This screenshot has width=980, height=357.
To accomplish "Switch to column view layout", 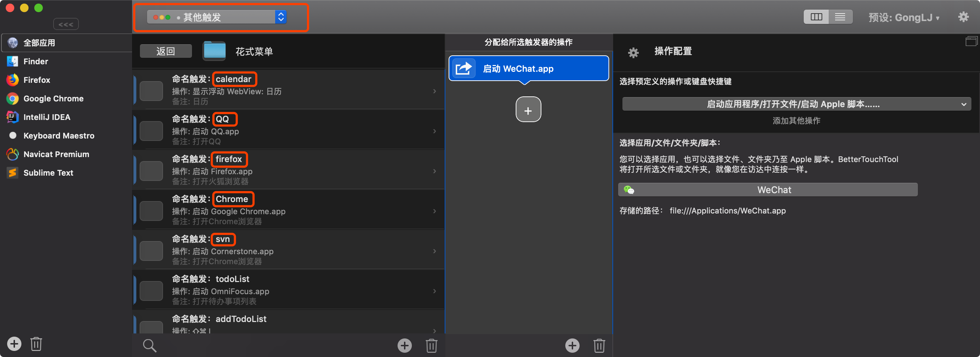I will point(816,17).
